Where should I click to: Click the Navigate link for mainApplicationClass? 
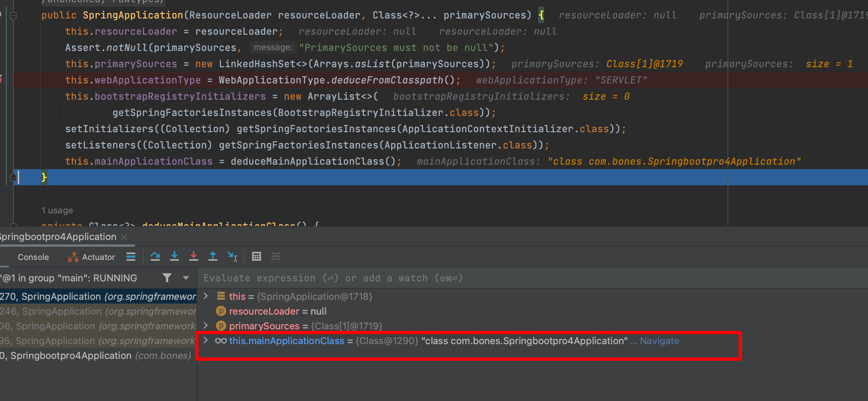pos(659,341)
